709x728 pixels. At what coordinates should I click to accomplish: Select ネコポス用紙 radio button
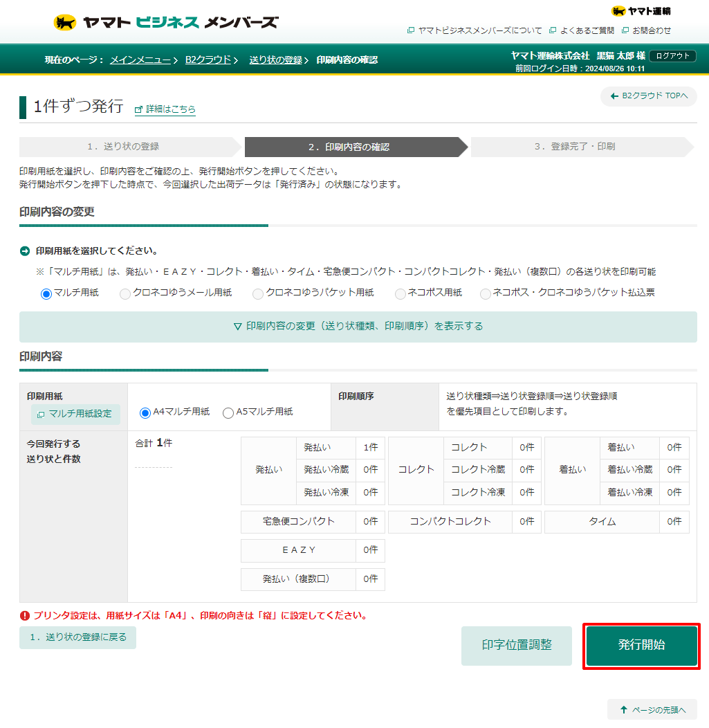(400, 294)
